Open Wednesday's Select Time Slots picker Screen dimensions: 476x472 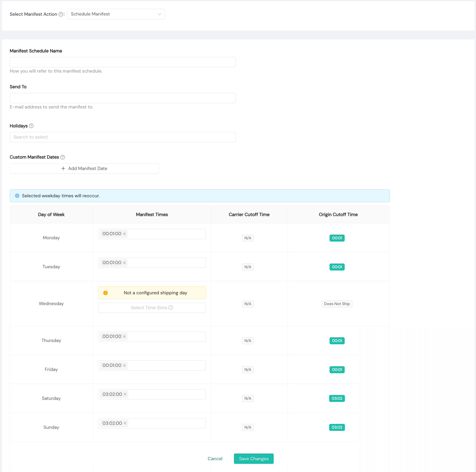coord(152,308)
